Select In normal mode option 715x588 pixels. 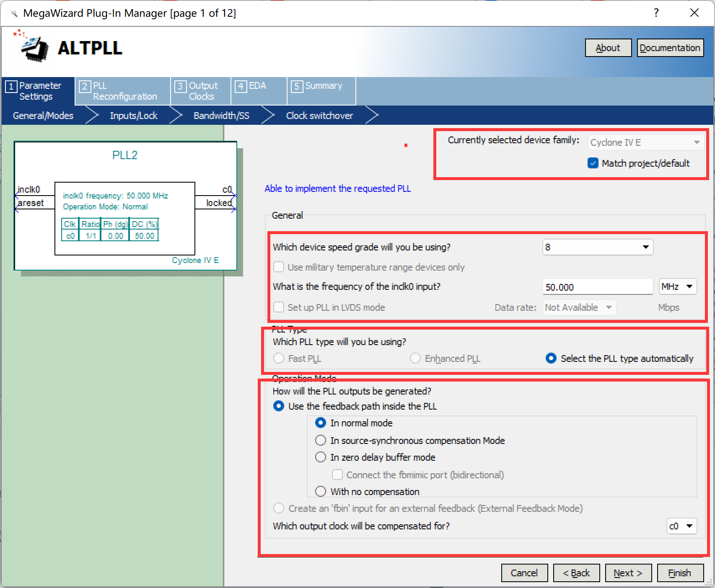pos(321,423)
